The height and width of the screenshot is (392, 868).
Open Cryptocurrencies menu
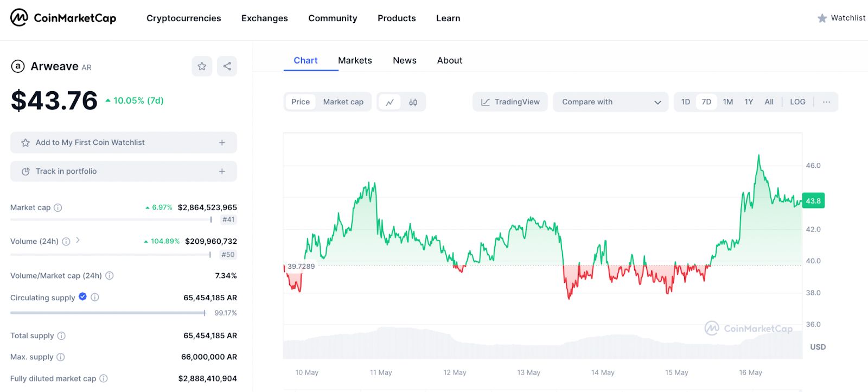tap(184, 18)
